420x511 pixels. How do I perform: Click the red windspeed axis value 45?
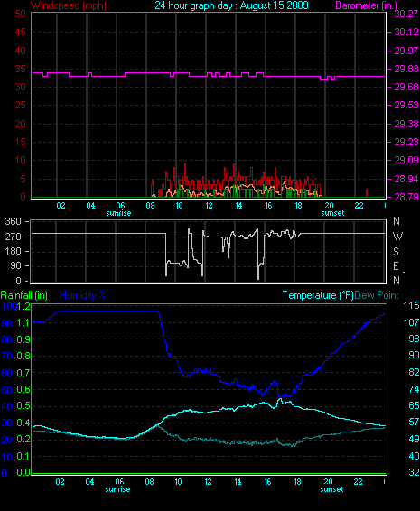pyautogui.click(x=20, y=32)
